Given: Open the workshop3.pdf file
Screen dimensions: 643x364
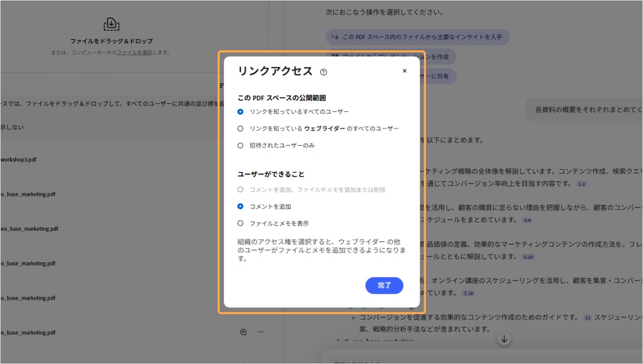Looking at the screenshot, I should pos(18,160).
